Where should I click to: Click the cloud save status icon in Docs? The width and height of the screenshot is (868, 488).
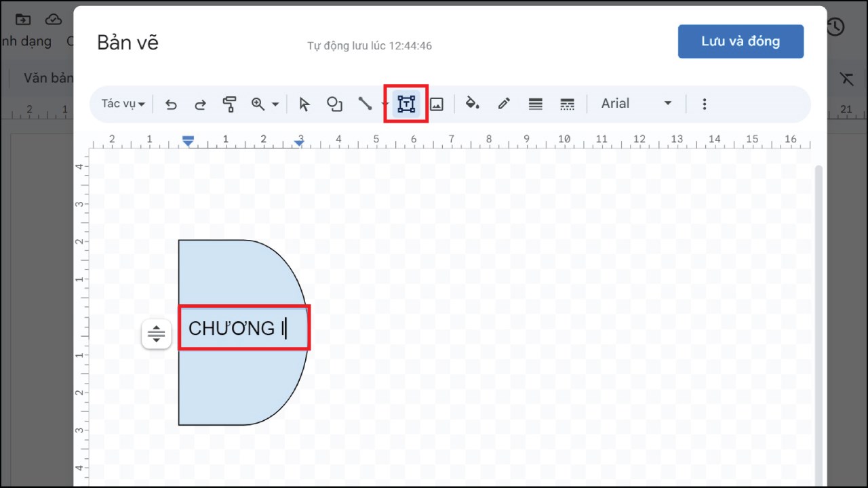pyautogui.click(x=54, y=19)
